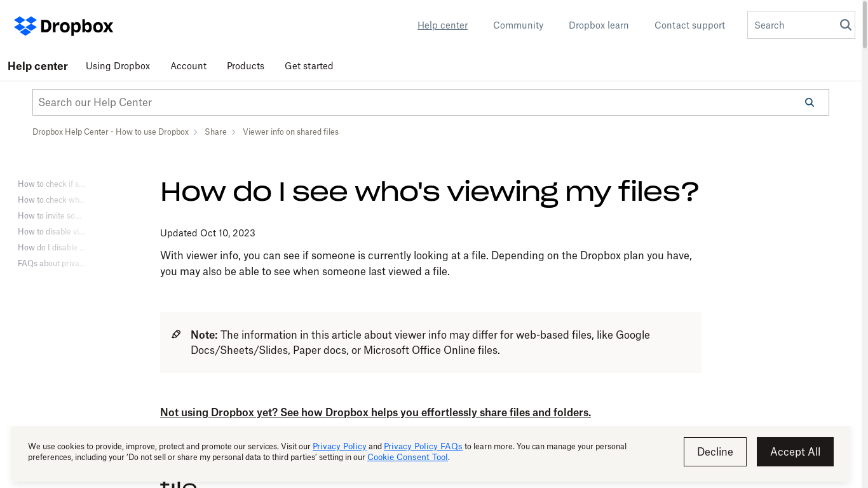Click Accept All cookies button

tap(795, 452)
